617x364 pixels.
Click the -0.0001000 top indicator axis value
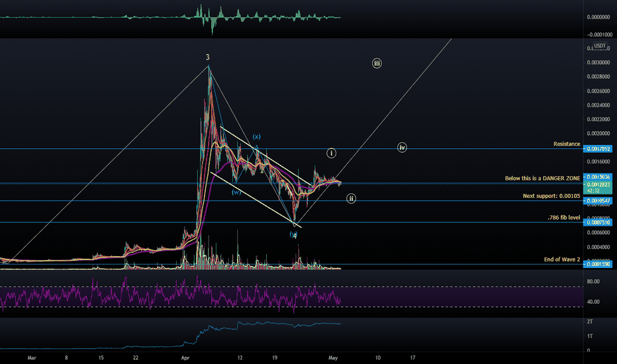[600, 34]
